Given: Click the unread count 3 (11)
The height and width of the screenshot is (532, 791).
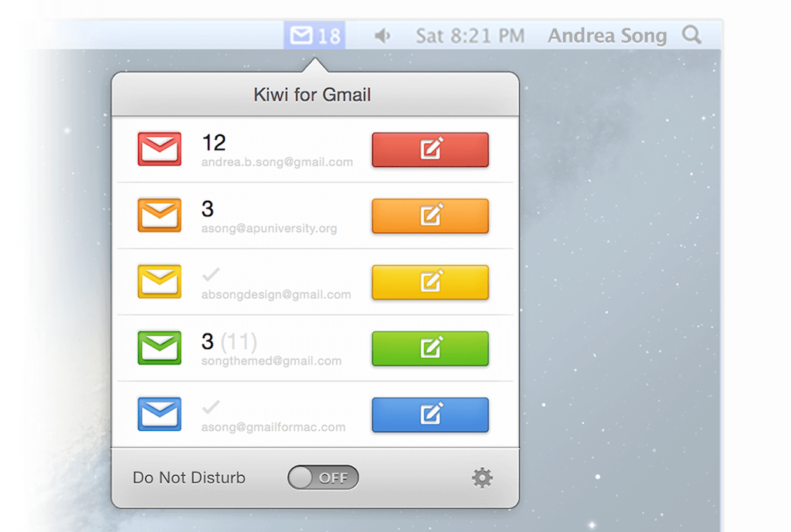Looking at the screenshot, I should coord(229,341).
